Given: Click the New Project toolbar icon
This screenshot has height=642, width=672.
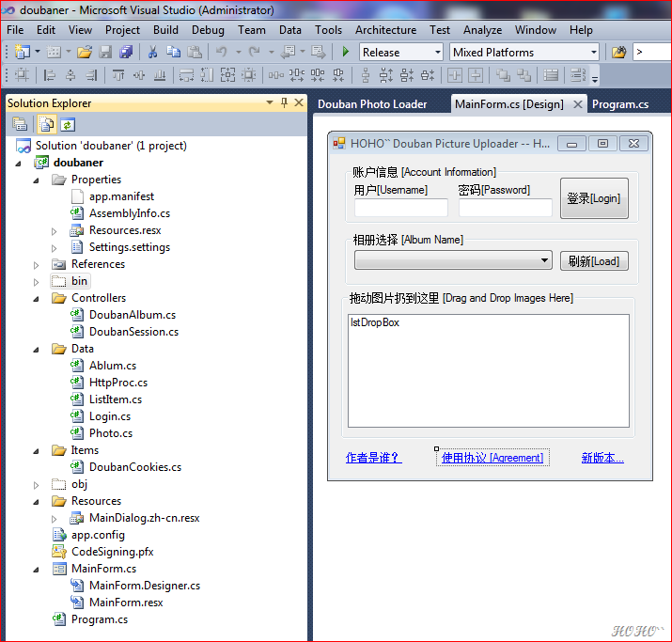Looking at the screenshot, I should pyautogui.click(x=22, y=52).
